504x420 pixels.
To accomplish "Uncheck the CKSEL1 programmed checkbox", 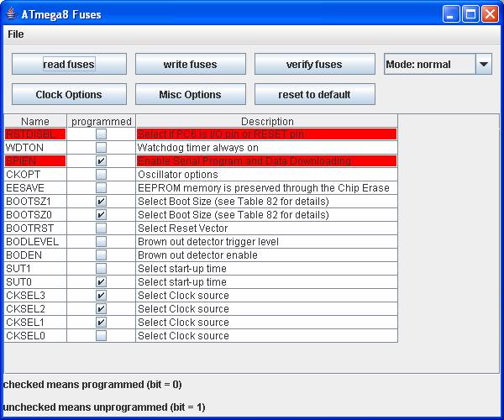I will point(101,323).
